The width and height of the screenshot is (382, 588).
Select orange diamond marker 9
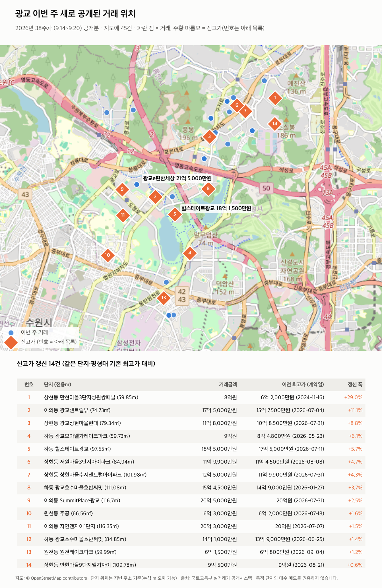coord(122,189)
